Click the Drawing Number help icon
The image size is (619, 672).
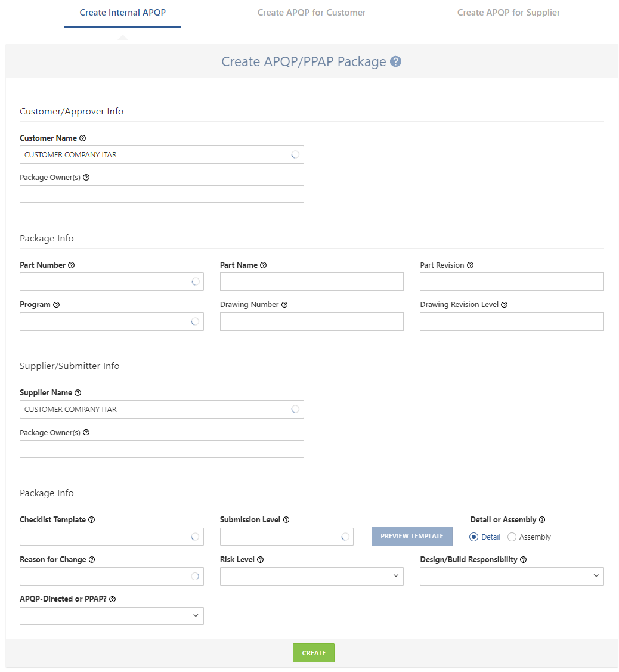[x=284, y=305]
